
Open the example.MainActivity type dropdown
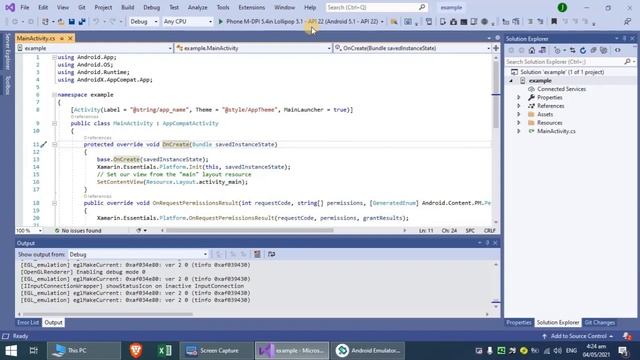point(253,48)
